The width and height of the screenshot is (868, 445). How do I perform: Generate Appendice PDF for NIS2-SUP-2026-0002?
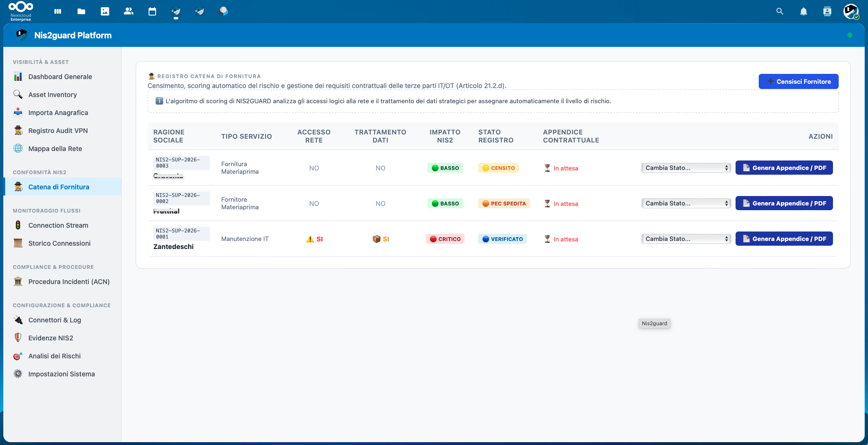(784, 203)
